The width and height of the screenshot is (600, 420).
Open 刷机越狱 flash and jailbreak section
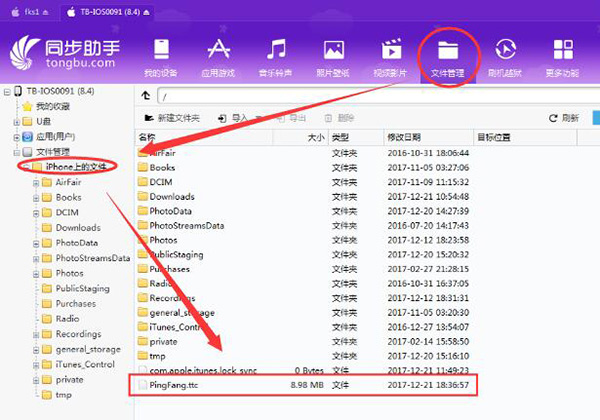(x=505, y=57)
